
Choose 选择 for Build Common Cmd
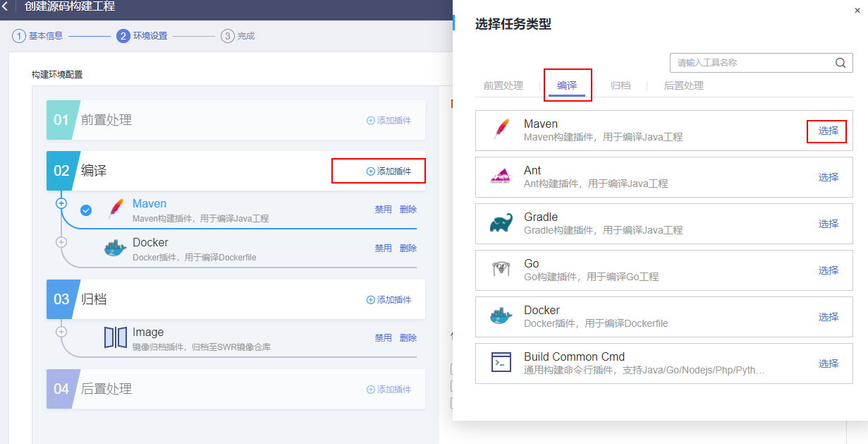point(829,364)
